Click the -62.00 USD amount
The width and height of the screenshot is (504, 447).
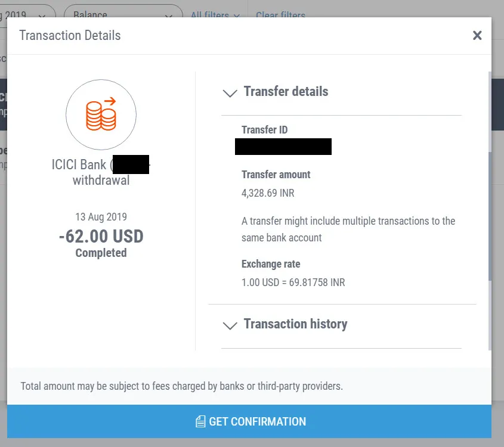[x=101, y=237]
